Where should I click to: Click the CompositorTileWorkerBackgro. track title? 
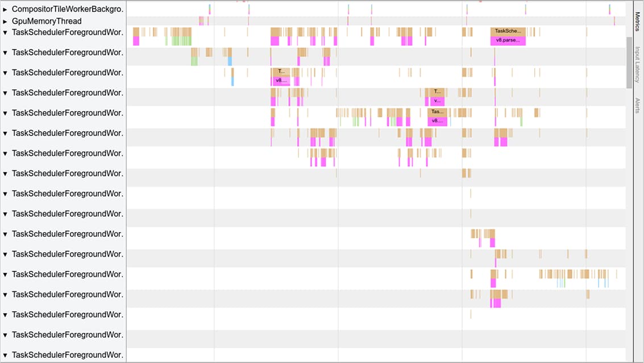coord(67,10)
